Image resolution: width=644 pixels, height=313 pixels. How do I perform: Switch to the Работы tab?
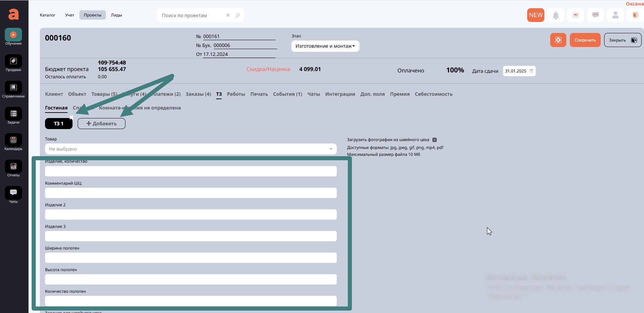[x=236, y=94]
